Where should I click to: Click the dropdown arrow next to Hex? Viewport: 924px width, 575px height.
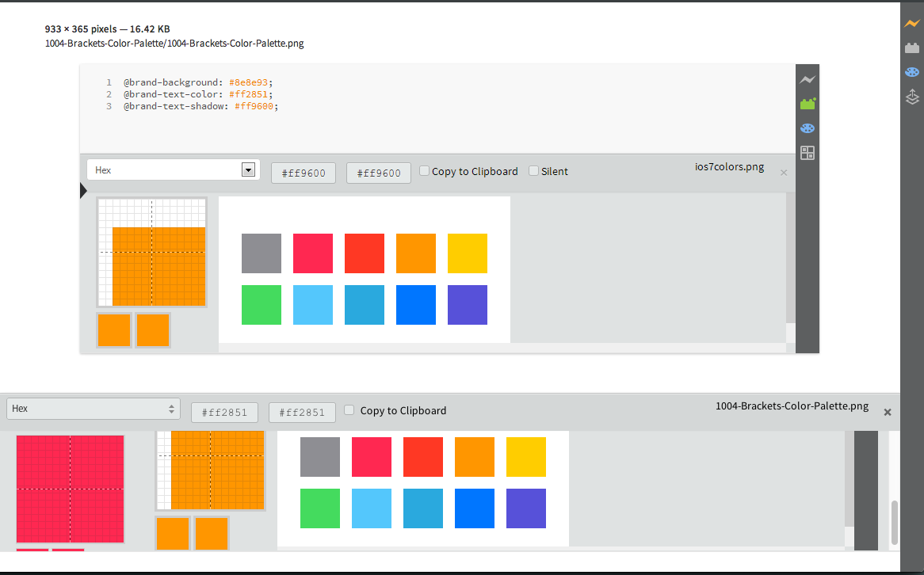(248, 169)
